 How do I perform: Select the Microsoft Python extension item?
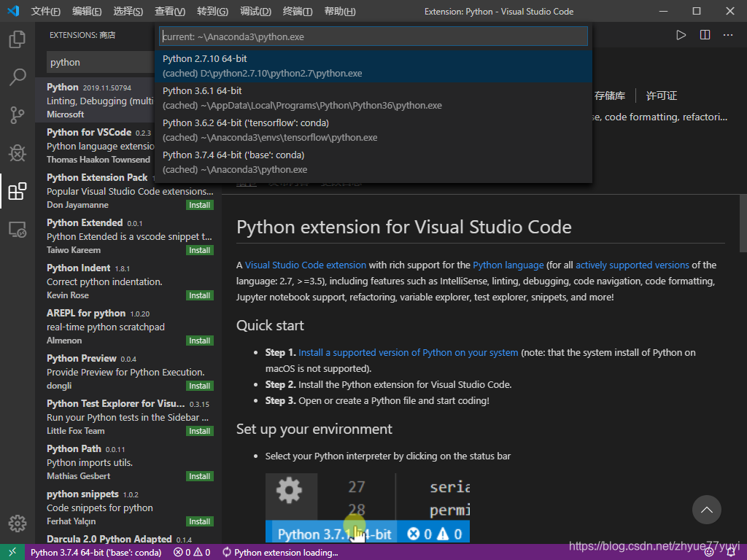(96, 100)
